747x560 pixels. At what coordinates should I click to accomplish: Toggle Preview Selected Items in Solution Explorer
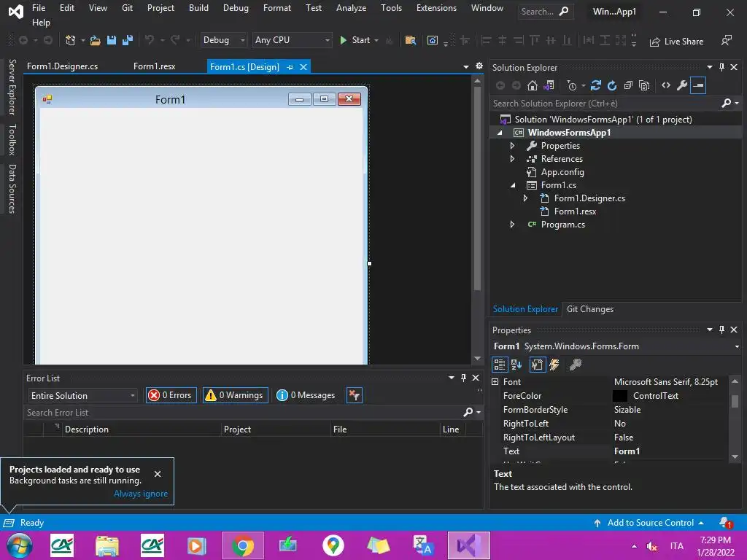point(698,85)
